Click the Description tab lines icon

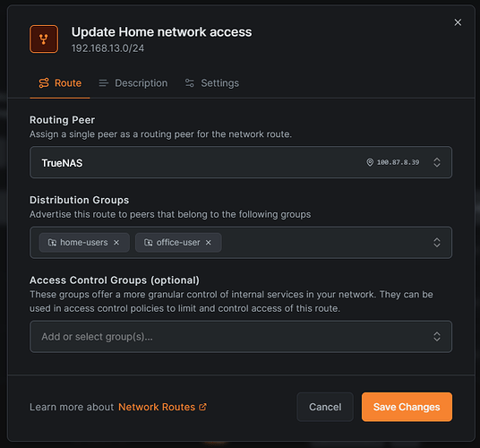click(x=104, y=83)
